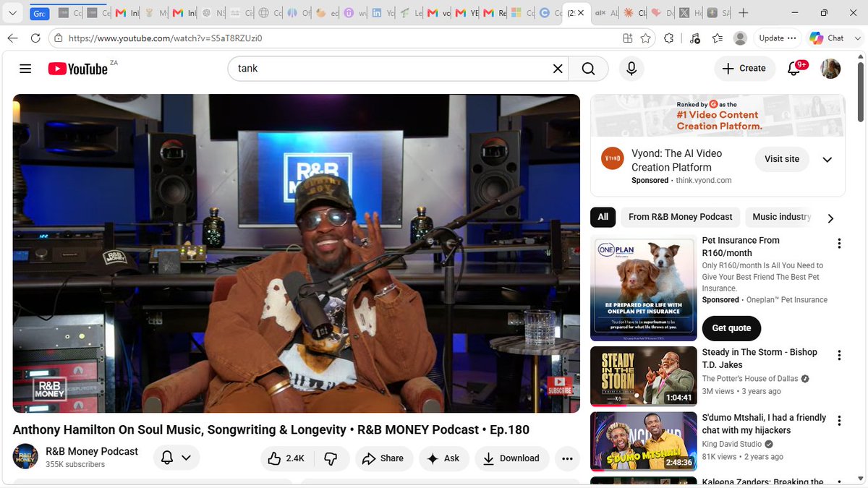Viewport: 868px width, 488px height.
Task: Click the Create button
Action: [x=745, y=69]
